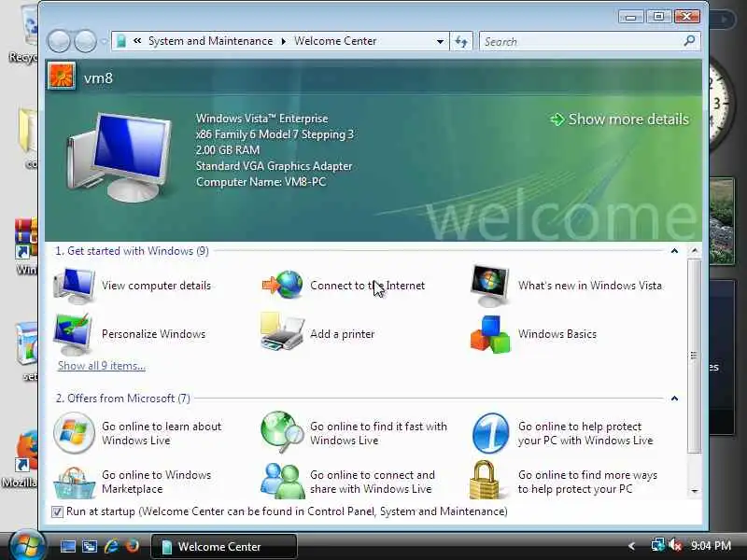Open the Windows Start orb

point(27,546)
